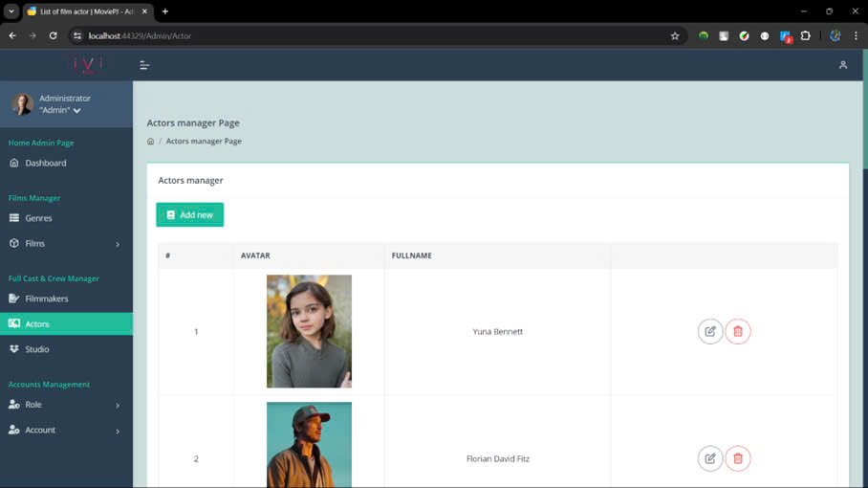Edit the Florian David Fitz row
The image size is (868, 488).
tap(709, 458)
